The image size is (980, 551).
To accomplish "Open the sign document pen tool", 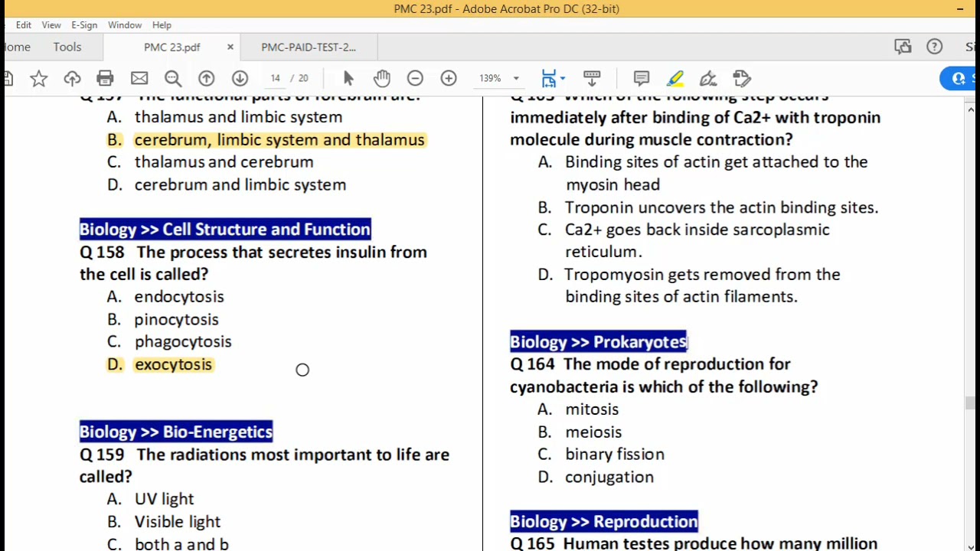I will point(708,78).
